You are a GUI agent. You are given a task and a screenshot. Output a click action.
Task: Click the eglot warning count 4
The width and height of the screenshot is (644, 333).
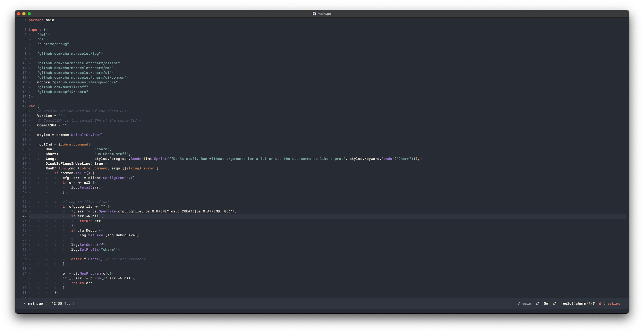tap(589, 303)
